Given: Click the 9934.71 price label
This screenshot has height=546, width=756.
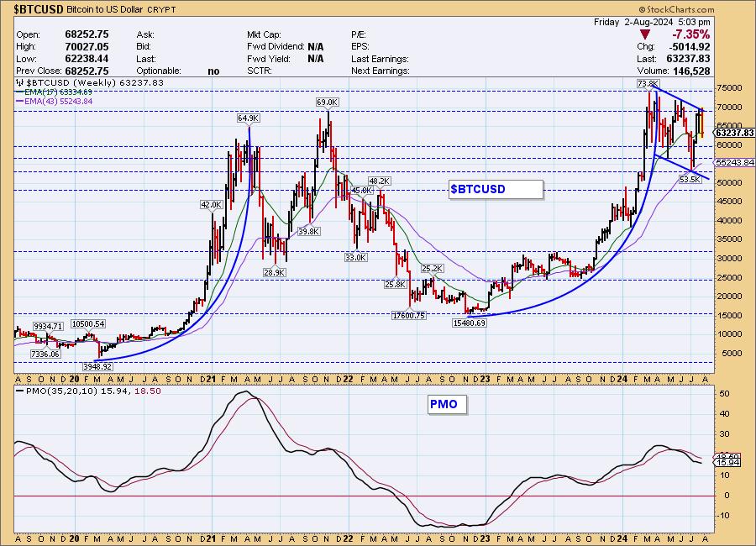Looking at the screenshot, I should pos(48,327).
